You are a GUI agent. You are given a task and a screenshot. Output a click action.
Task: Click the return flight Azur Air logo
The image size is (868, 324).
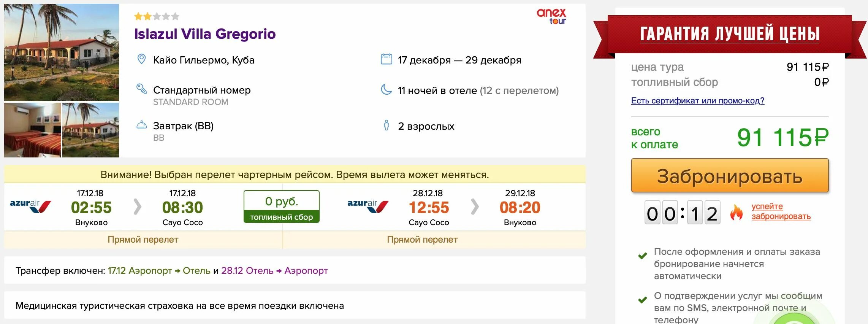click(368, 206)
